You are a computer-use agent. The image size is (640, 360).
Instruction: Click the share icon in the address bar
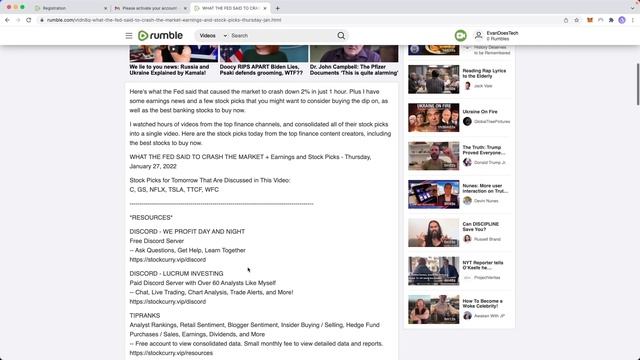pyautogui.click(x=566, y=20)
